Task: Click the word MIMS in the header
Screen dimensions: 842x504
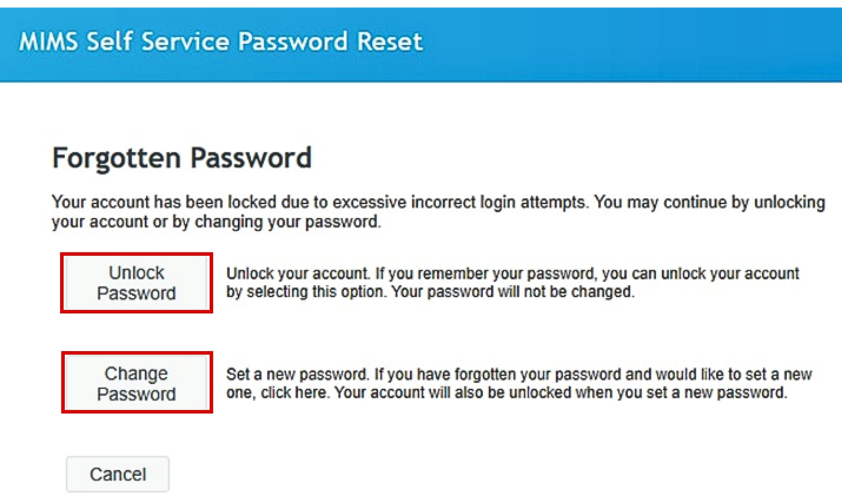Action: pos(48,42)
